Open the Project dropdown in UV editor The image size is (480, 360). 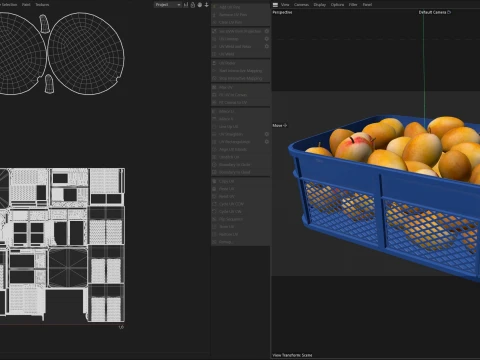click(168, 5)
